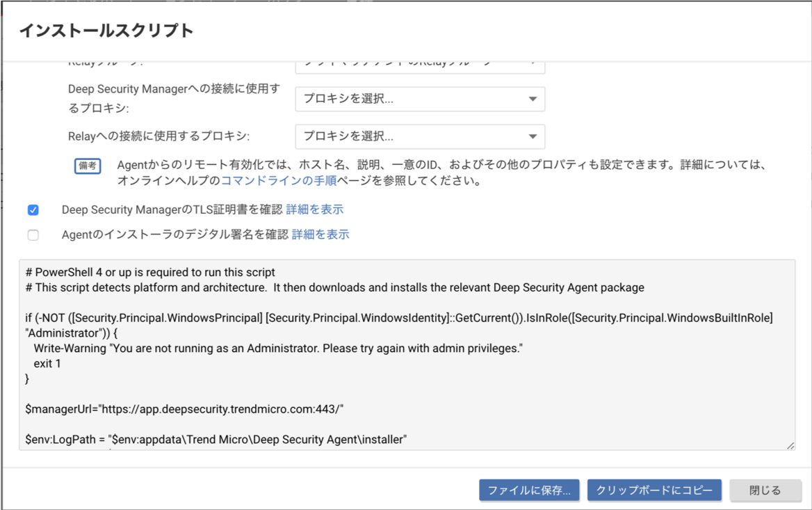This screenshot has width=812, height=510.
Task: Click the インストールスクリプト dialog title
Action: tap(106, 31)
